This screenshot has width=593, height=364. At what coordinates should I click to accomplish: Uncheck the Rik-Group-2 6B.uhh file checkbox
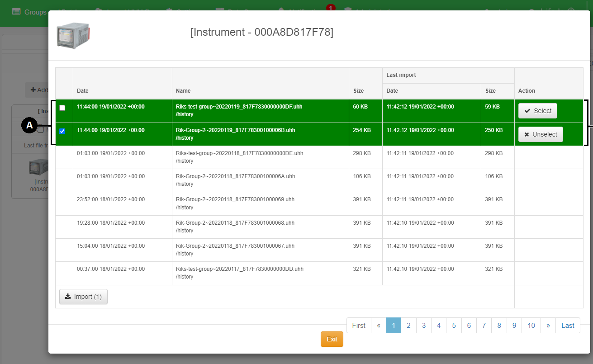pos(62,132)
